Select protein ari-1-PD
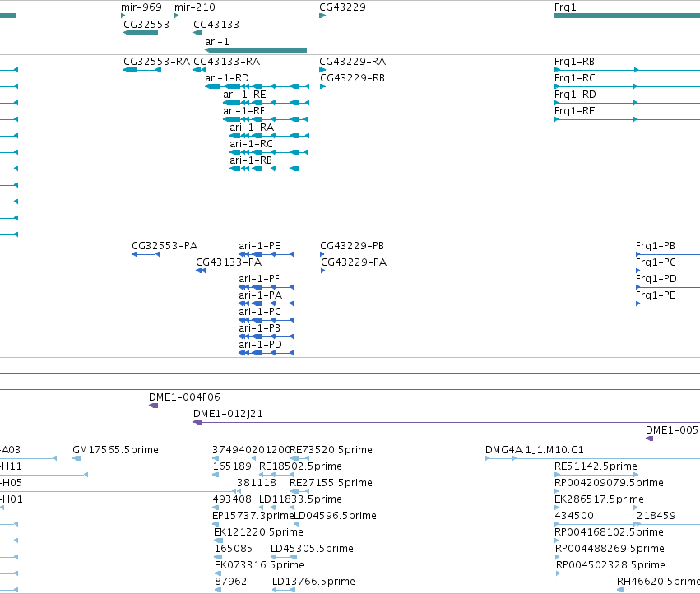700x594 pixels. (x=266, y=353)
